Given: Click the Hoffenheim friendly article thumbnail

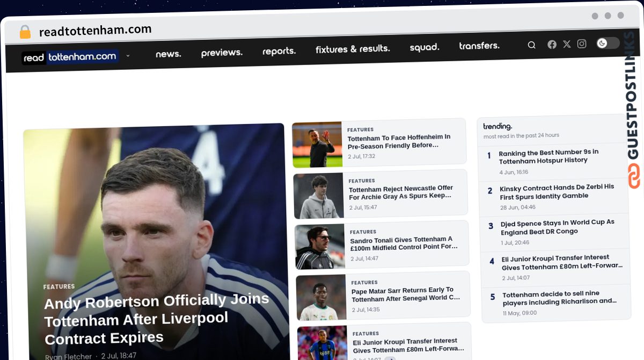Looking at the screenshot, I should click(317, 145).
